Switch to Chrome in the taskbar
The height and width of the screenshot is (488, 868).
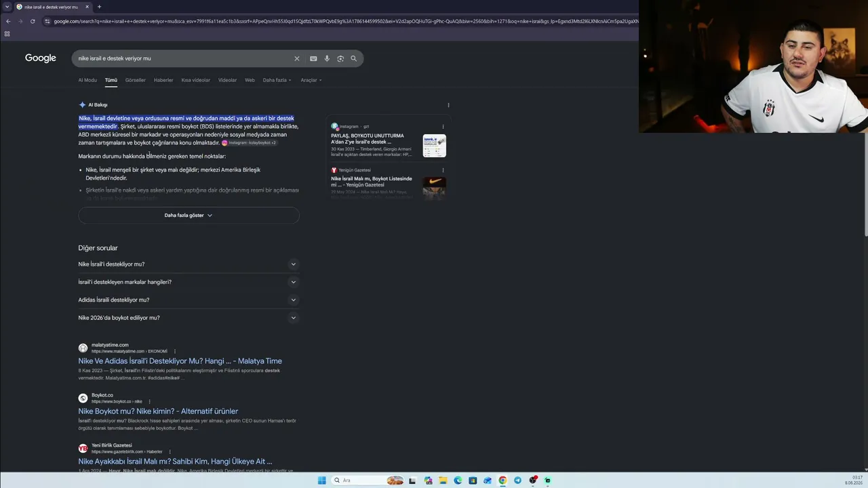[x=502, y=481]
